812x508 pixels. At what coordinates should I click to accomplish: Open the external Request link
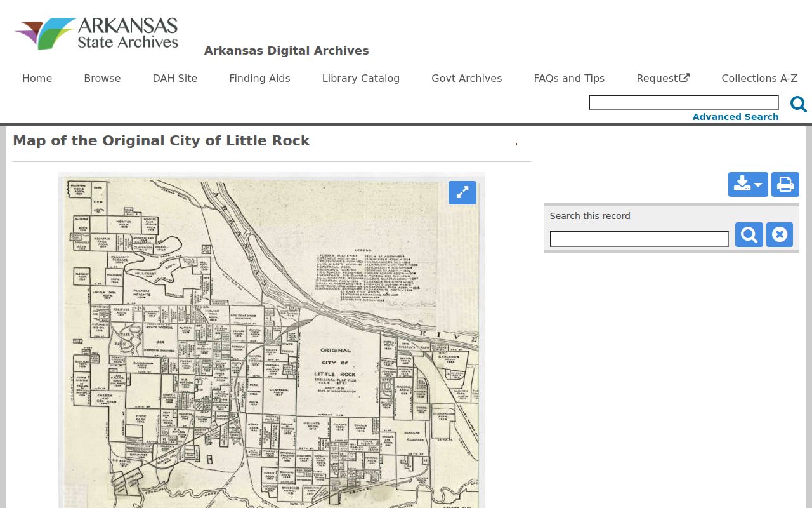(663, 79)
